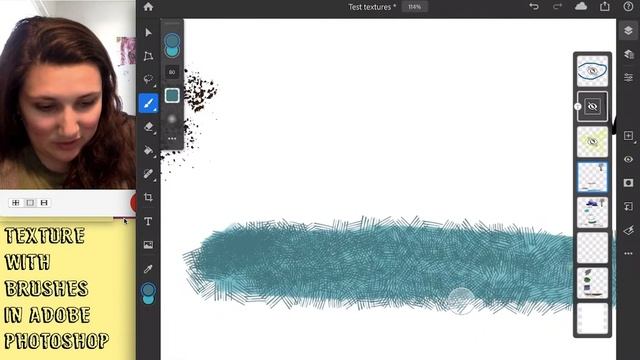Open the Share/Export menu
Screen dimensions: 640x360
604,7
